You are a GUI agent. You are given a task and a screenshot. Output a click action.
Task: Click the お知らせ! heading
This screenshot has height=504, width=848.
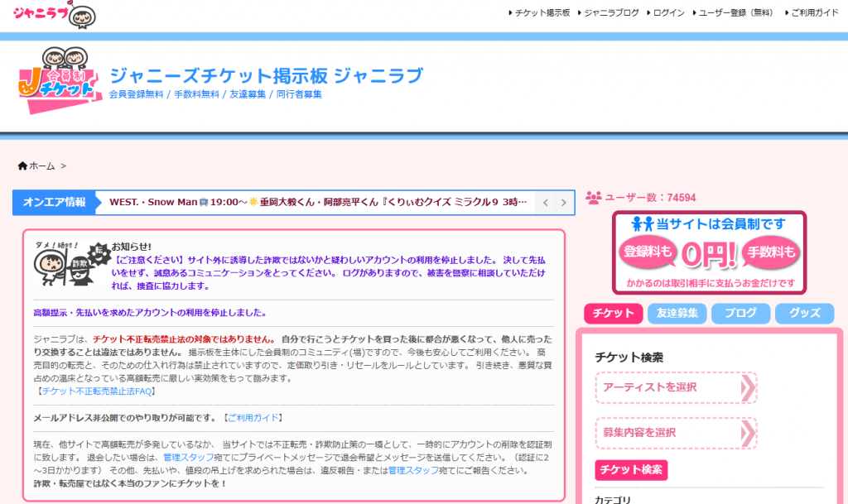[x=132, y=247]
